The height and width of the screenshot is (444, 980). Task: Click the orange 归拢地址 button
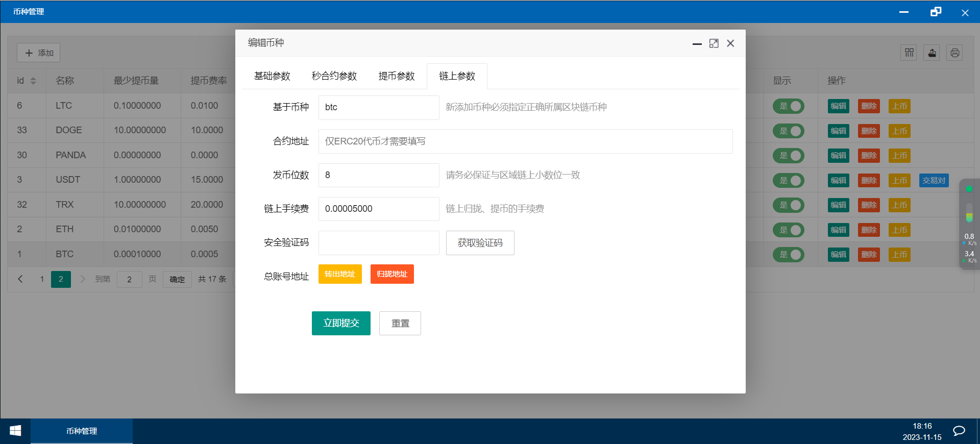coord(392,274)
